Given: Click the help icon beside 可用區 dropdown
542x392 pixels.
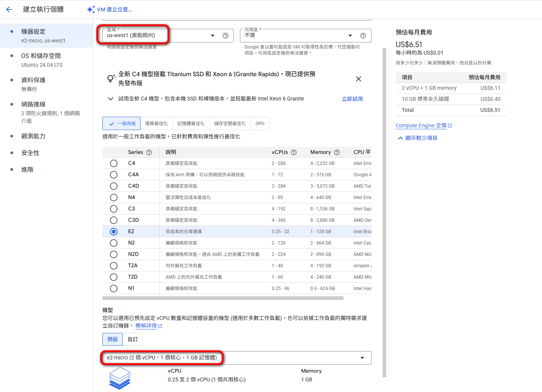Looking at the screenshot, I should click(363, 36).
